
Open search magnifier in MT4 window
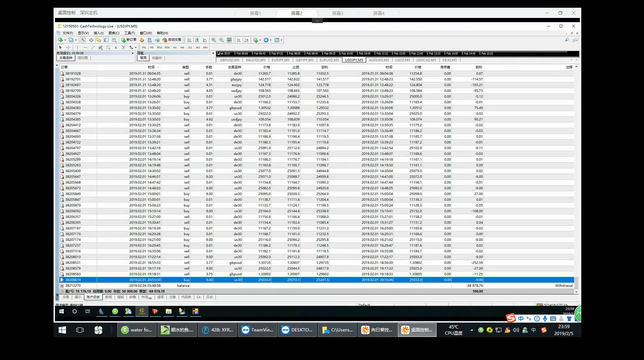click(567, 40)
